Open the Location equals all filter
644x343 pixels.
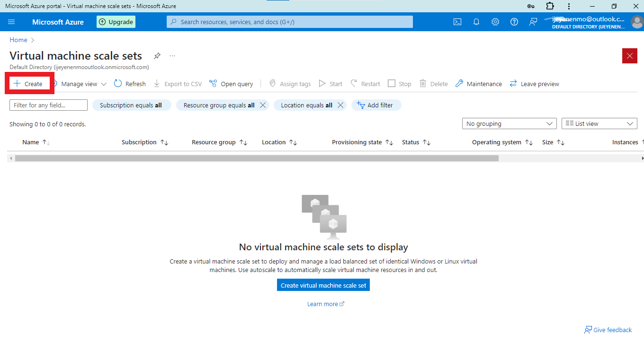(306, 105)
